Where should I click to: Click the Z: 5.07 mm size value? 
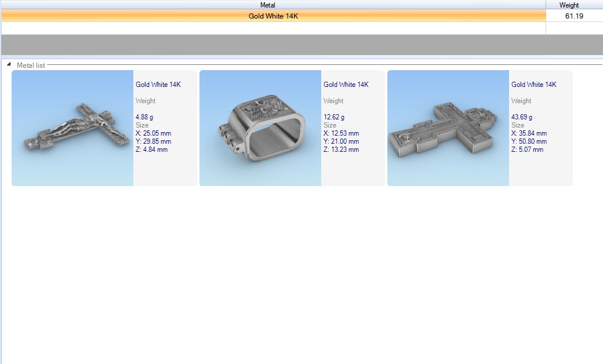pyautogui.click(x=527, y=150)
